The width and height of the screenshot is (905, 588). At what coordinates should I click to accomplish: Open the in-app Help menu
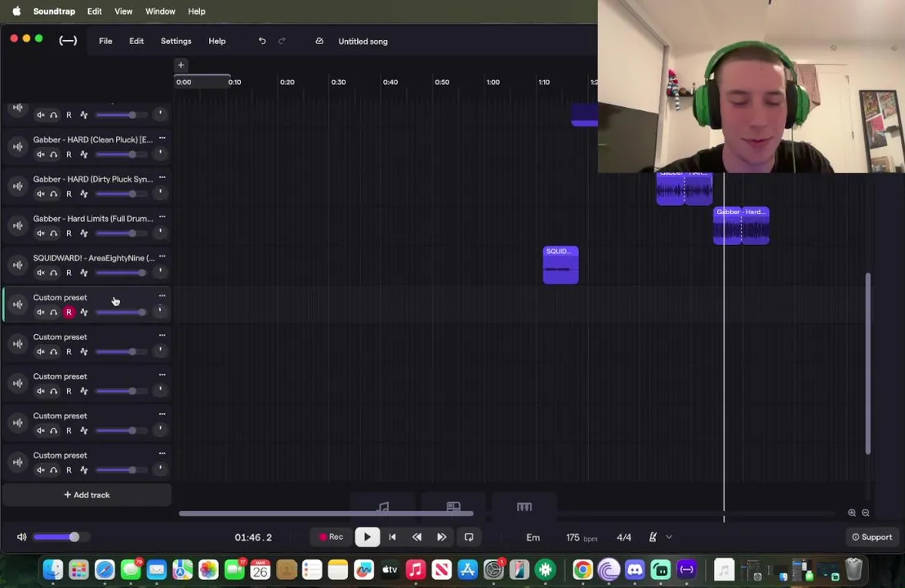(x=217, y=41)
